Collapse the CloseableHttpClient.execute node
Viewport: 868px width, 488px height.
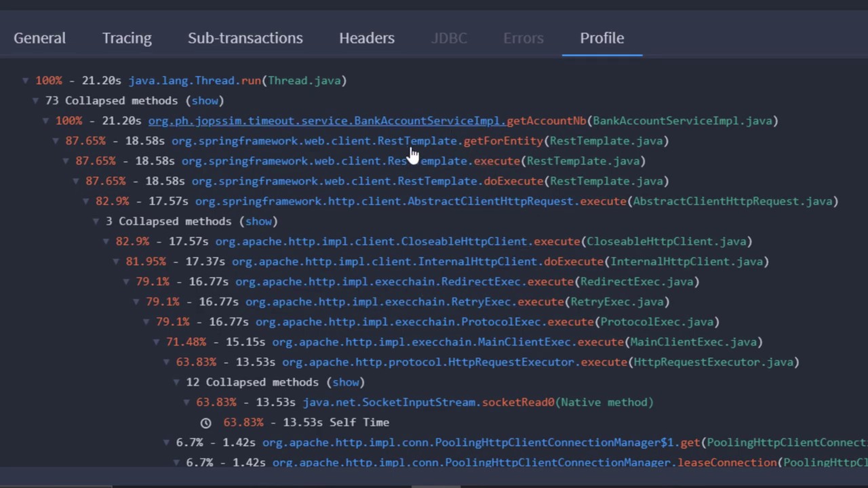[106, 241]
